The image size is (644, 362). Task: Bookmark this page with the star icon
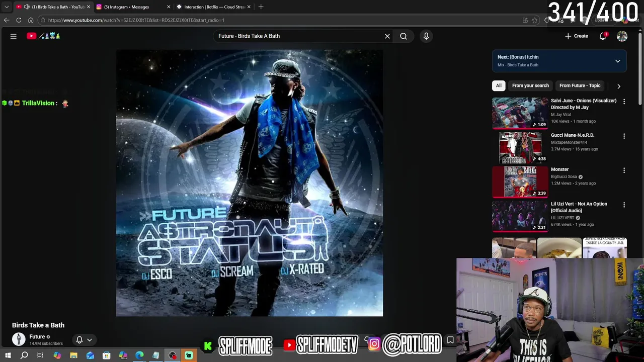[x=535, y=20]
